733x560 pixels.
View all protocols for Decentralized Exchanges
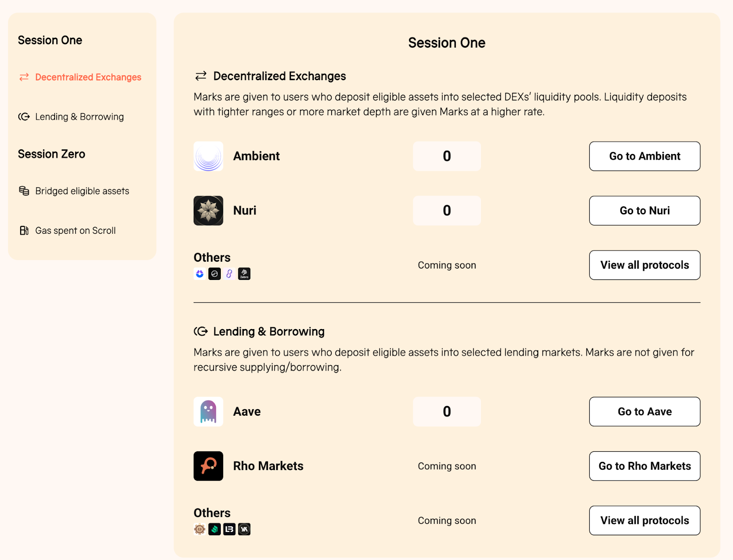tap(645, 265)
